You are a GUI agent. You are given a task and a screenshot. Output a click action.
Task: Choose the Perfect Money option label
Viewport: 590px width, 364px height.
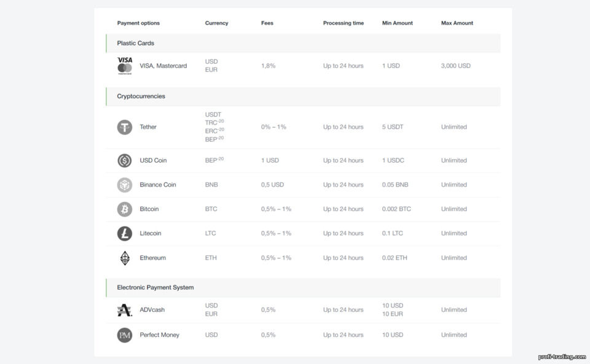(160, 335)
